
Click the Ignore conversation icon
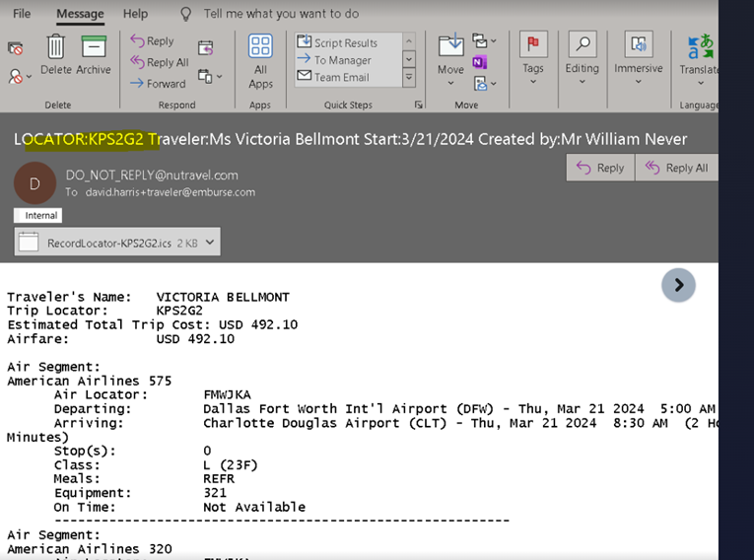click(16, 48)
